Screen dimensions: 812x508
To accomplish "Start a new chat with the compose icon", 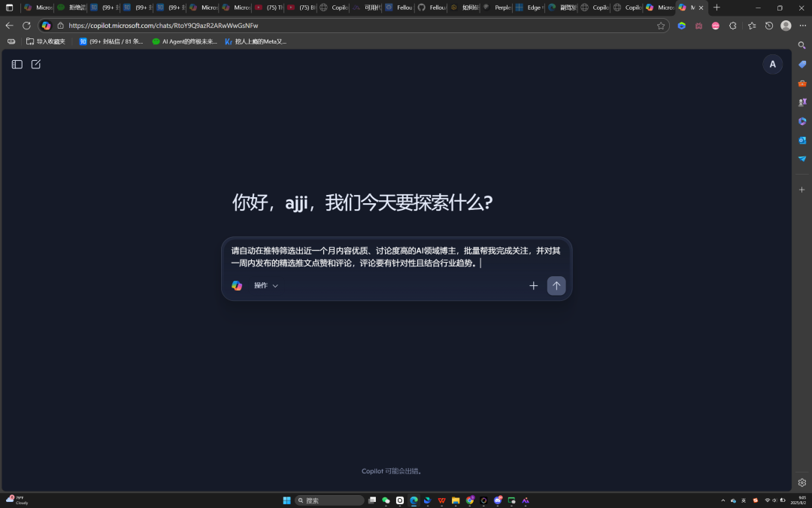I will coord(35,64).
